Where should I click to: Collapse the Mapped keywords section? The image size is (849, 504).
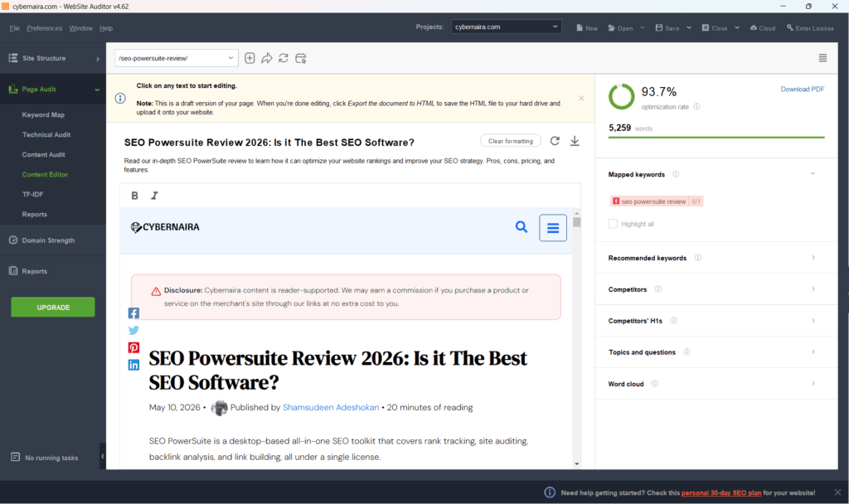tap(813, 174)
